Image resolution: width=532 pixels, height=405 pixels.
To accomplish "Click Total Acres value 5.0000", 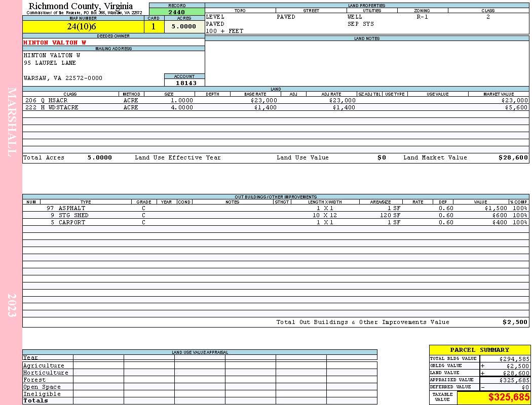I will [x=100, y=157].
